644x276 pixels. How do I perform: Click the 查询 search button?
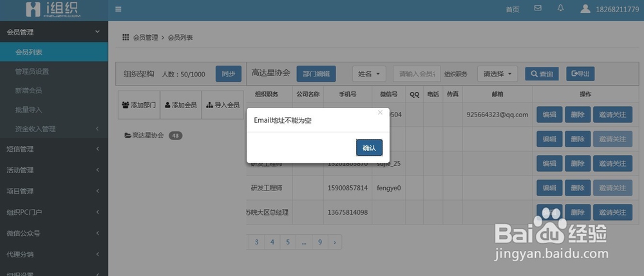(x=542, y=74)
